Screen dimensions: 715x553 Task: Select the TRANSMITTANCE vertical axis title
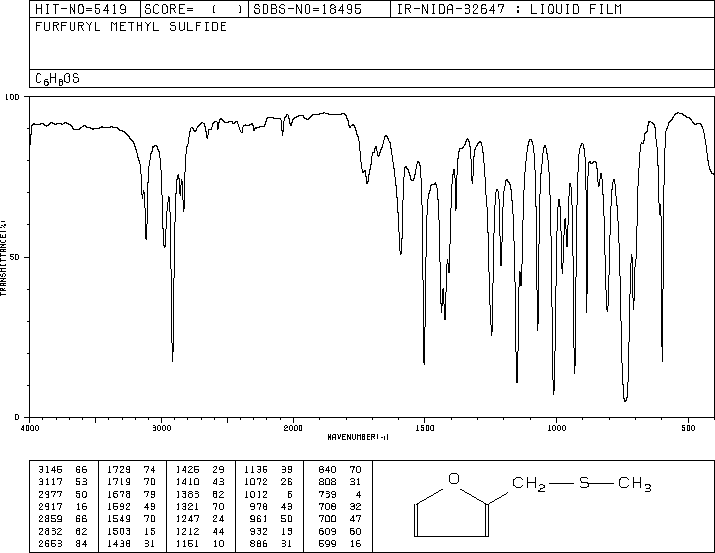point(3,258)
